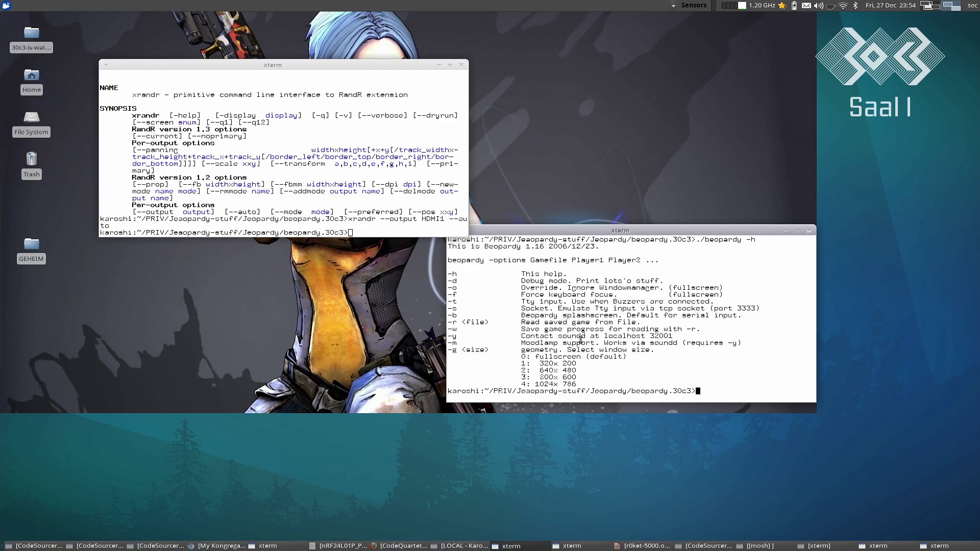Switch to nRF24L01P_P... taskbar item
This screenshot has height=551, width=980.
pos(338,546)
